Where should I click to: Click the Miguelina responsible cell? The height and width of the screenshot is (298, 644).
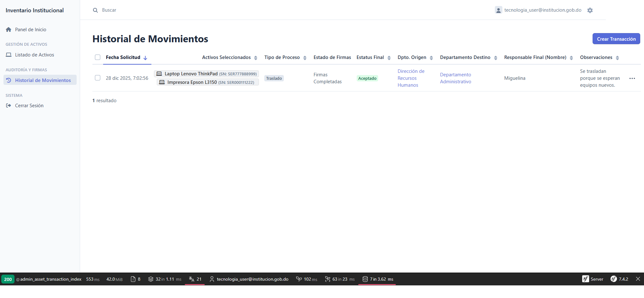click(515, 78)
